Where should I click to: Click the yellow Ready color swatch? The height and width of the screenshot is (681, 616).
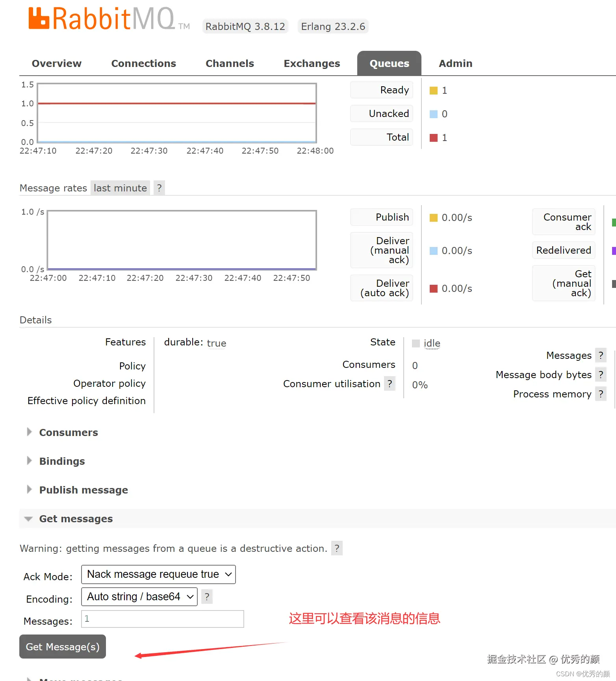point(434,91)
